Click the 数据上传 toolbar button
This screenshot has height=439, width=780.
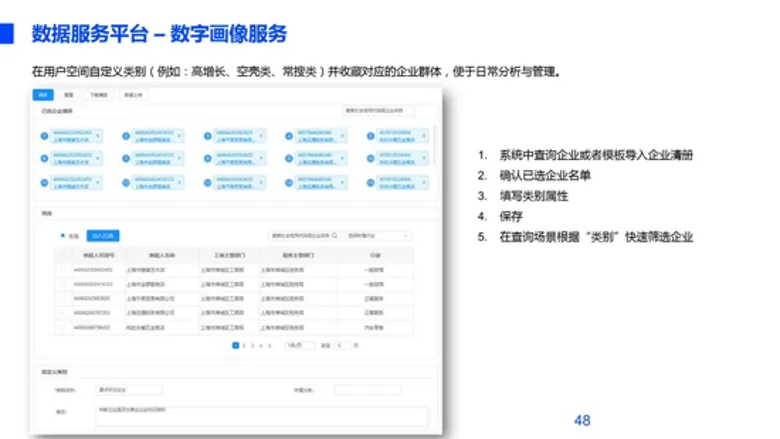pos(133,95)
